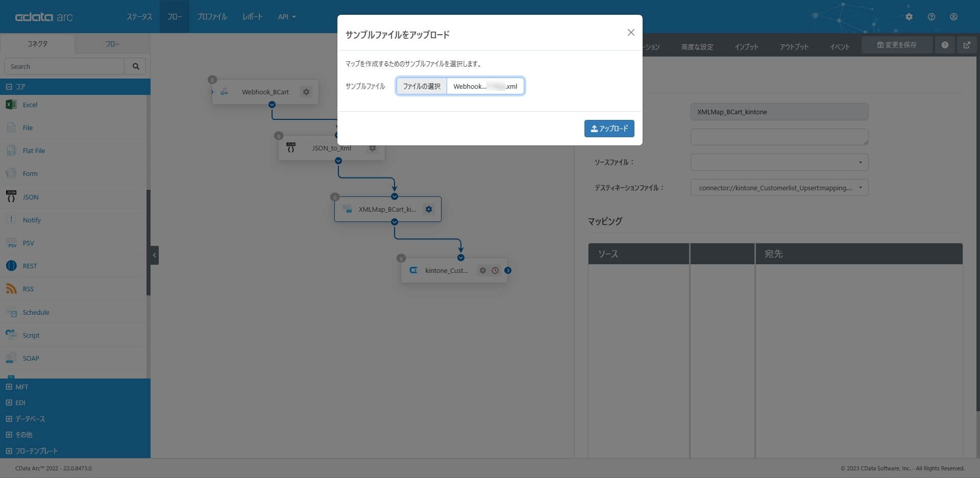Click the PSV connector icon
Image resolution: width=980 pixels, height=478 pixels.
11,243
